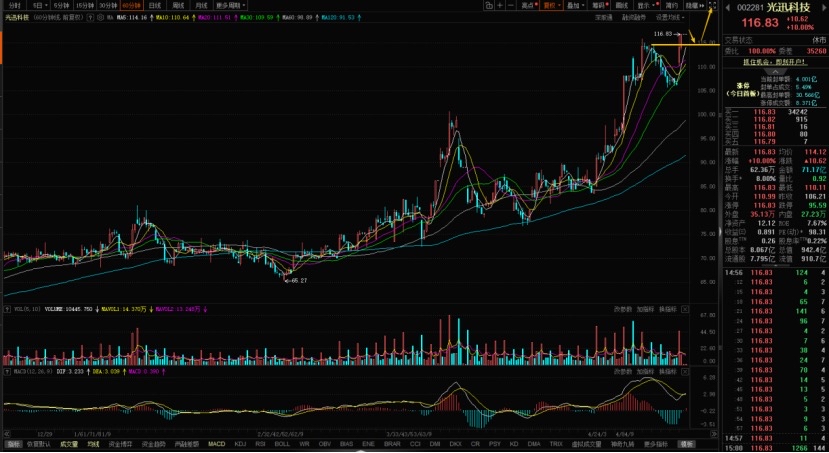The image size is (829, 453).
Task: Select 指标 button at bottom left
Action: tap(13, 444)
